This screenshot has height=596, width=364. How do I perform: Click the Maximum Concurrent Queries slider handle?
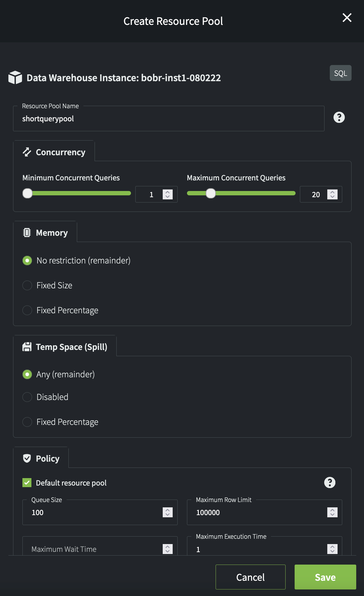click(211, 193)
